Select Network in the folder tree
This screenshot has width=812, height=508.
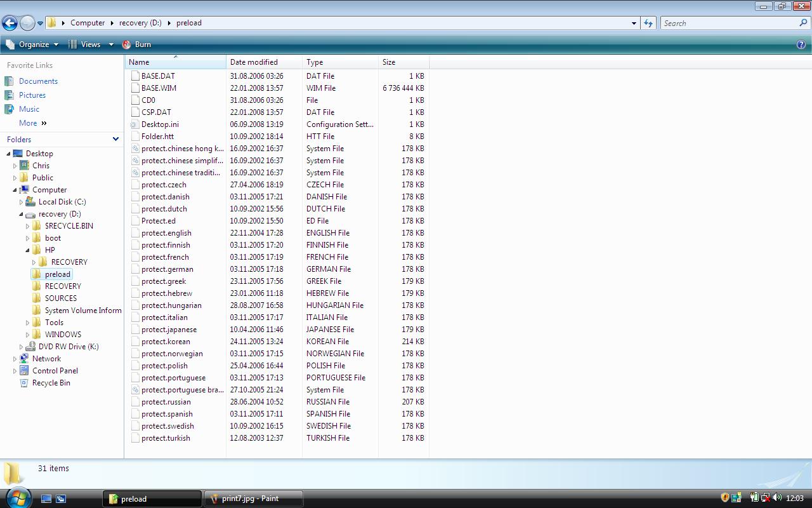coord(46,359)
